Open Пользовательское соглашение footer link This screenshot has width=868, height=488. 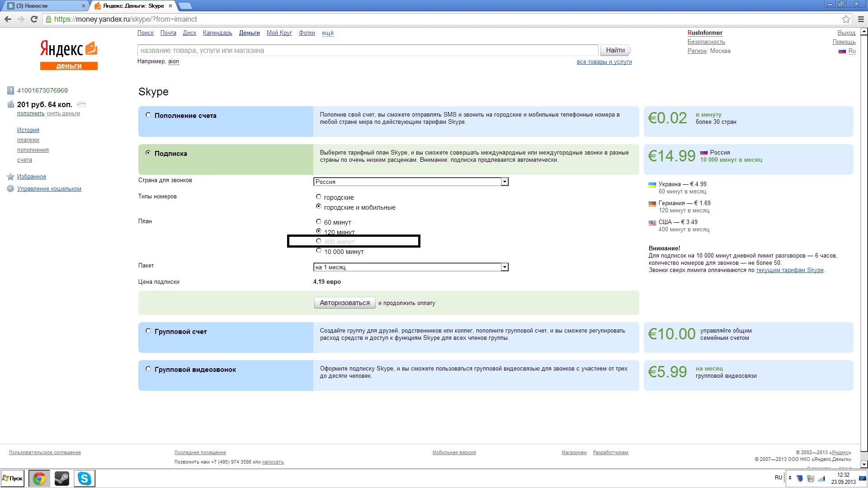coord(45,452)
